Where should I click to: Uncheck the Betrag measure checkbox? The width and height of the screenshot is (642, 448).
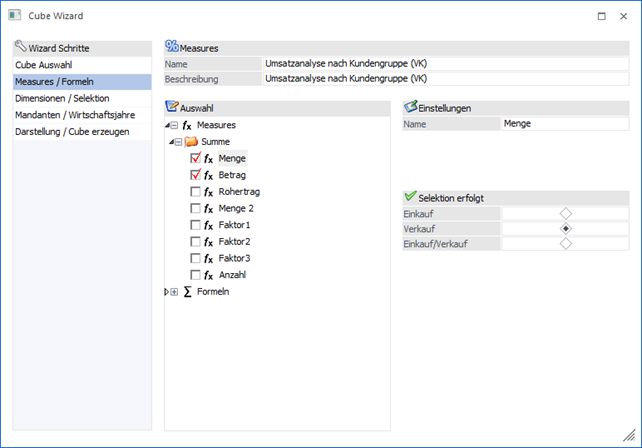[x=195, y=175]
